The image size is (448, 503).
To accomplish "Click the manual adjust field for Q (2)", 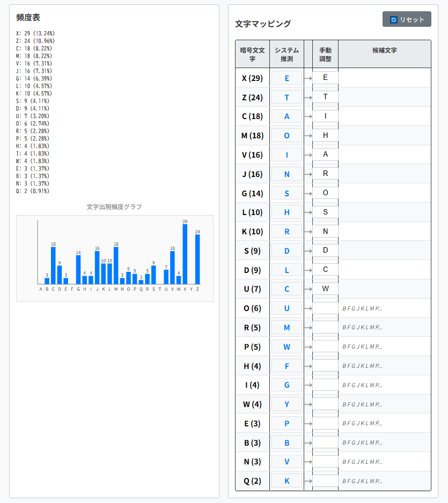I will (325, 481).
